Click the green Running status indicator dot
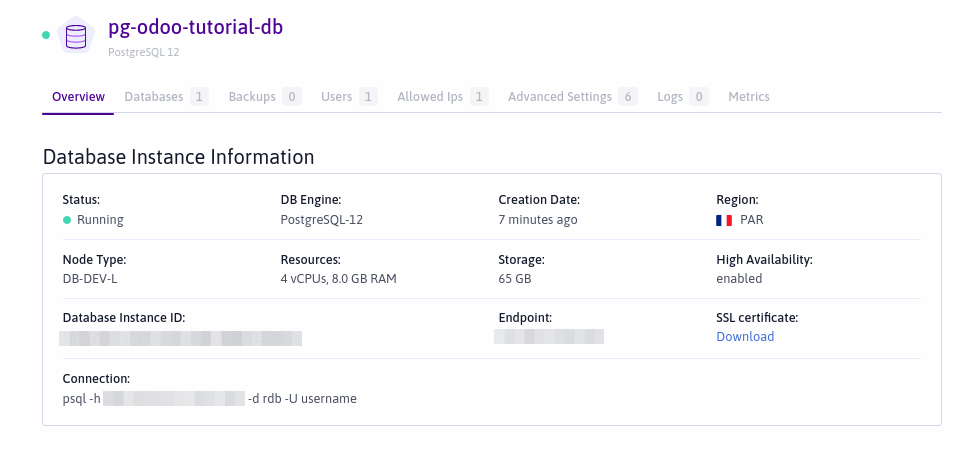973x449 pixels. pos(67,220)
